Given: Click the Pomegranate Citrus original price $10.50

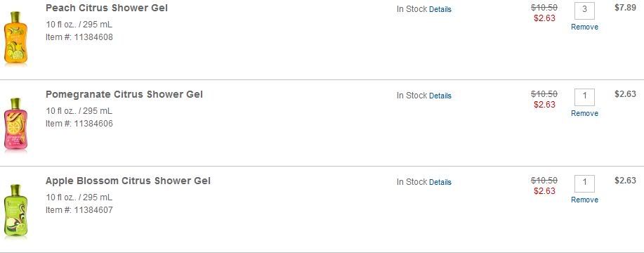Looking at the screenshot, I should (x=544, y=94).
